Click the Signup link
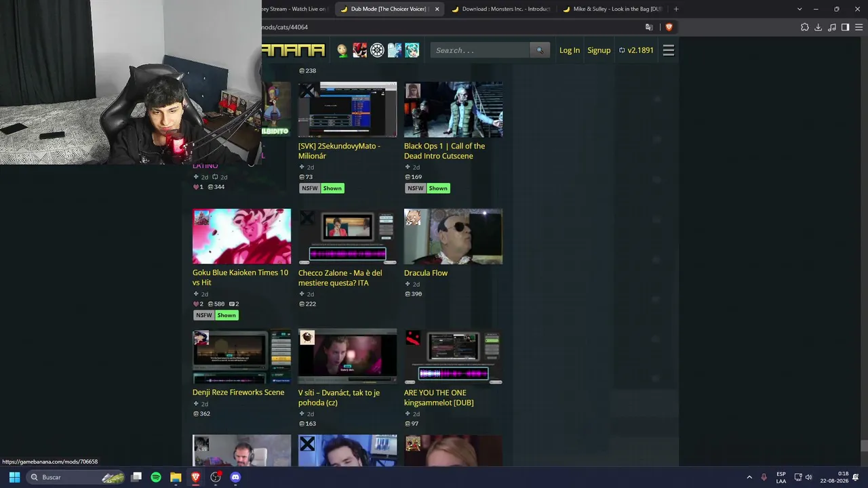This screenshot has width=868, height=488. click(x=599, y=50)
